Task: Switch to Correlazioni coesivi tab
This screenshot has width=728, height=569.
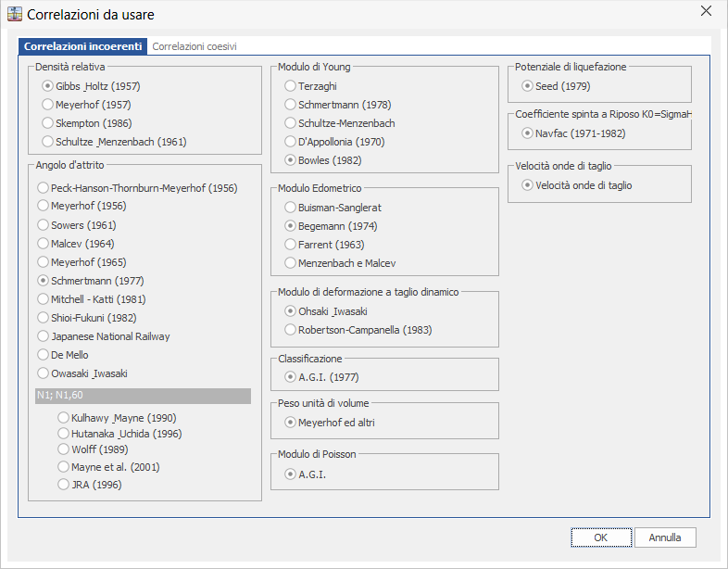Action: [195, 46]
